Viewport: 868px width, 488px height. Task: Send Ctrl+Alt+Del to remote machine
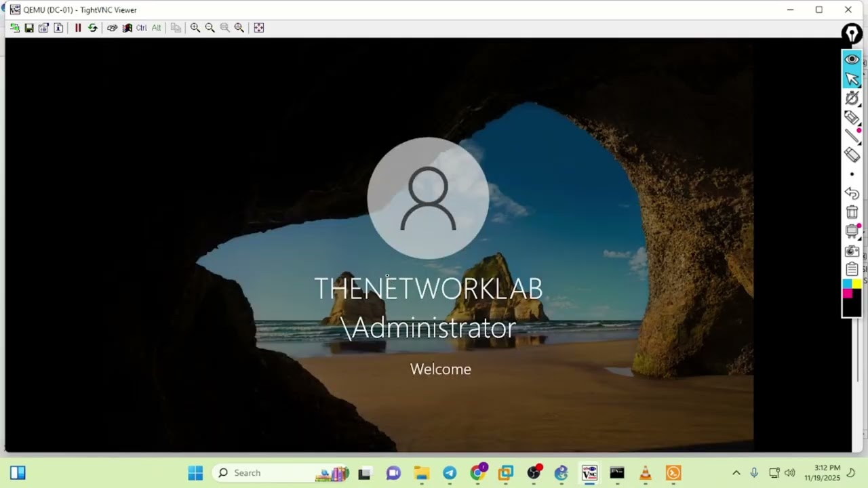tap(113, 28)
